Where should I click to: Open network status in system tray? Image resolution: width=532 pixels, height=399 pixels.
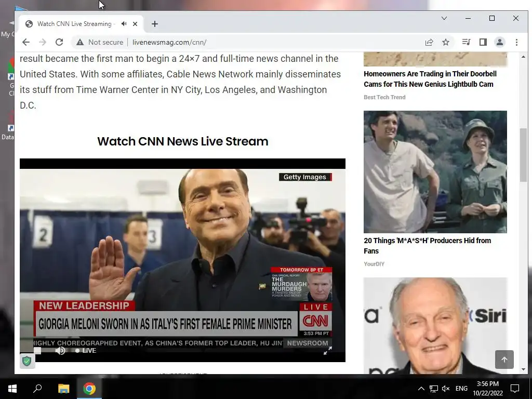[434, 389]
